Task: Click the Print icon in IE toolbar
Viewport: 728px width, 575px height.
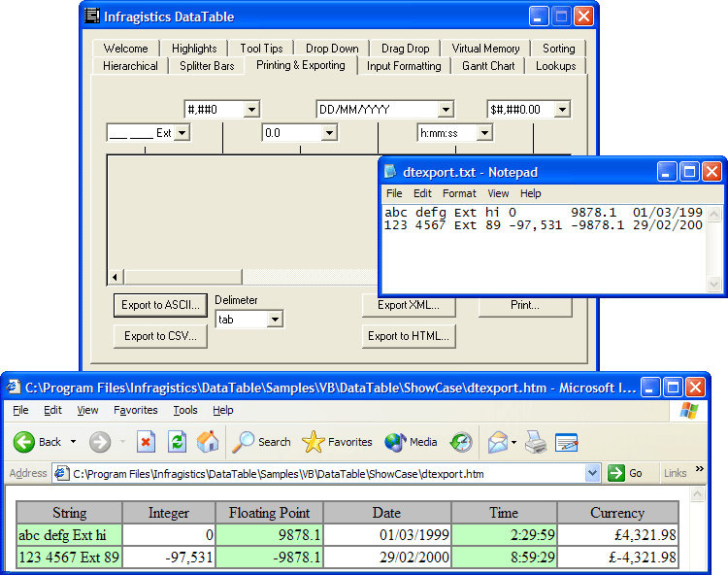Action: pos(536,442)
